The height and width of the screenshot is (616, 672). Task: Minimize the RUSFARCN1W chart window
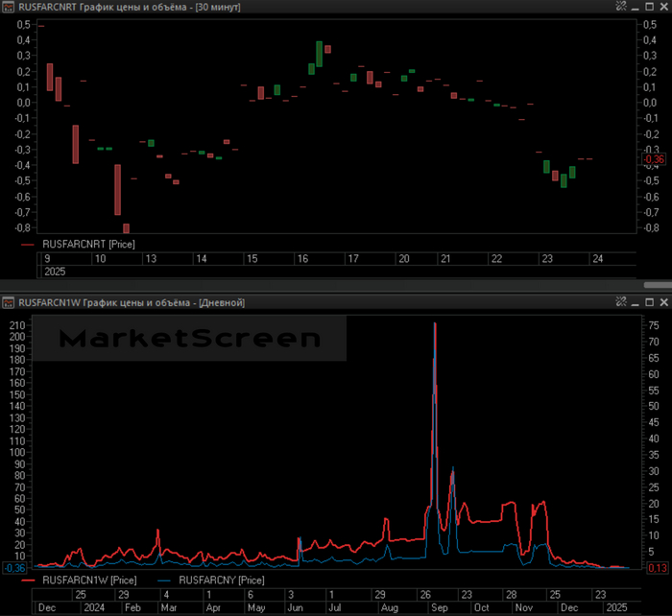pyautogui.click(x=636, y=303)
